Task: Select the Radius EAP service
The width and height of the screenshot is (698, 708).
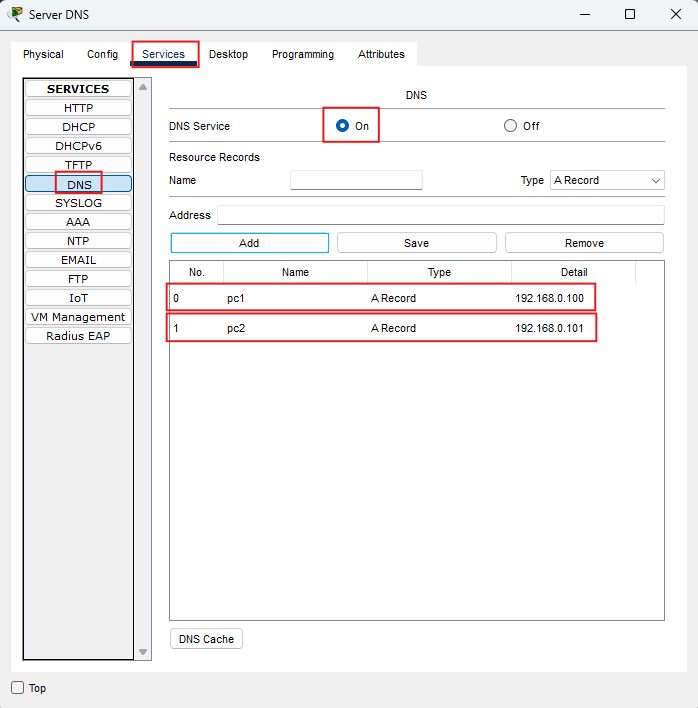Action: (x=79, y=336)
